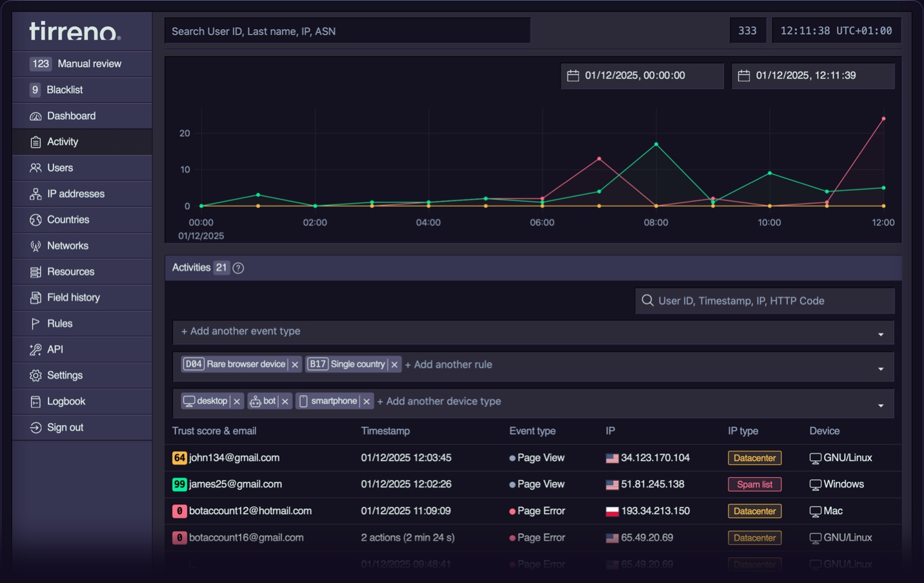Open the start date picker field

(x=641, y=75)
